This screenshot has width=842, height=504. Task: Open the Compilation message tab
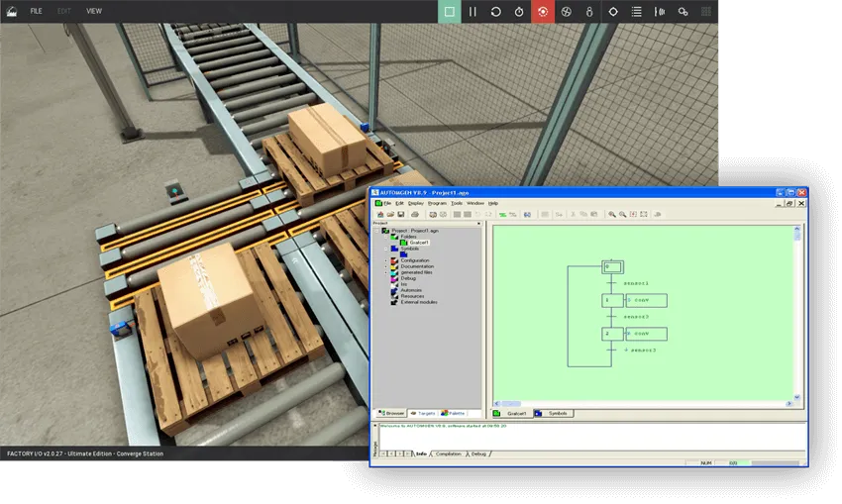pyautogui.click(x=448, y=454)
